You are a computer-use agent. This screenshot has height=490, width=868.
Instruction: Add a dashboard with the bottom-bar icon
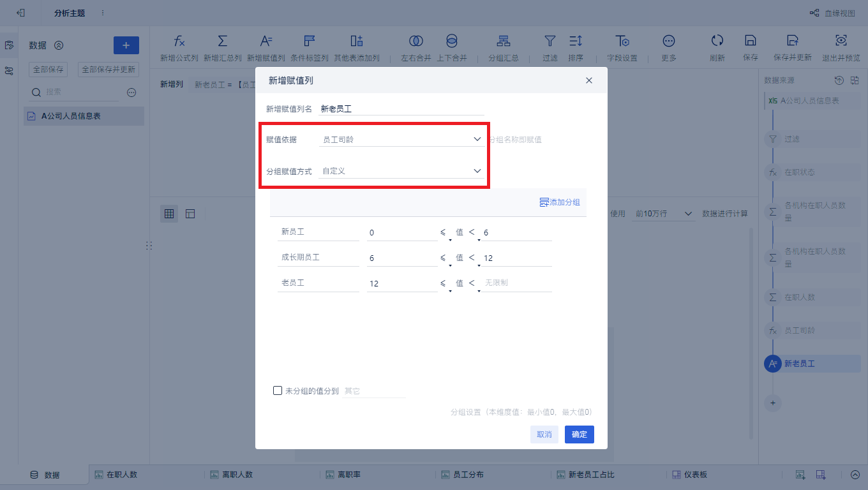(x=821, y=475)
